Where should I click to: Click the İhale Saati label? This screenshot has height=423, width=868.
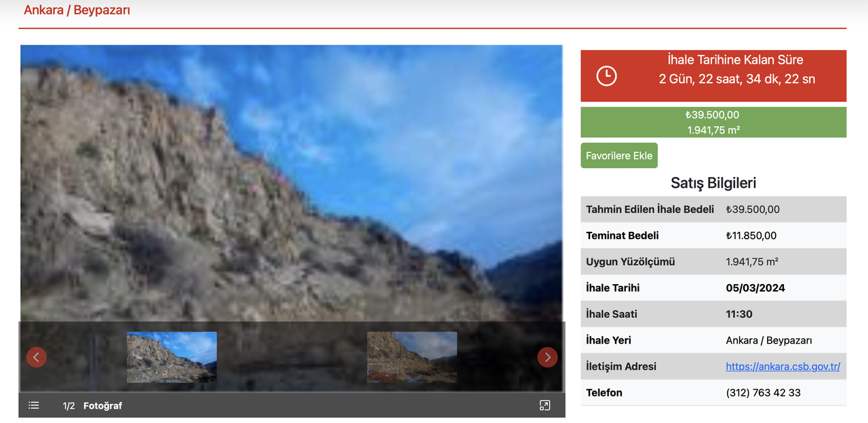click(612, 315)
